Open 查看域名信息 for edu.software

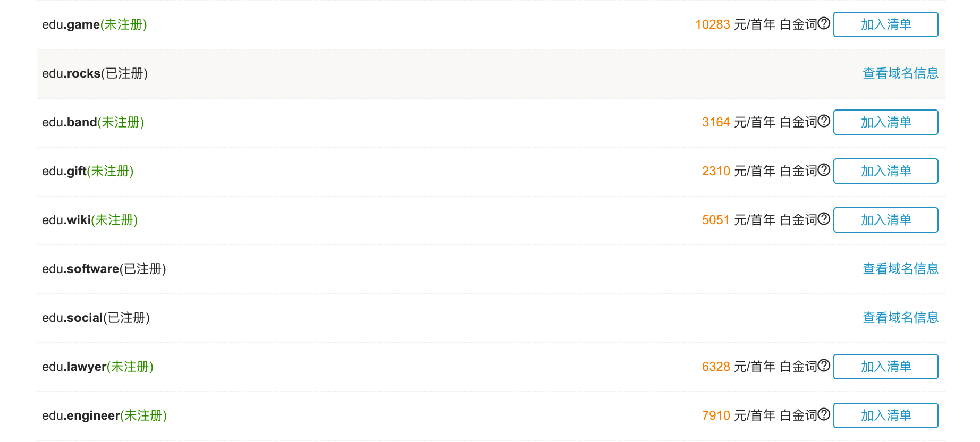click(900, 269)
